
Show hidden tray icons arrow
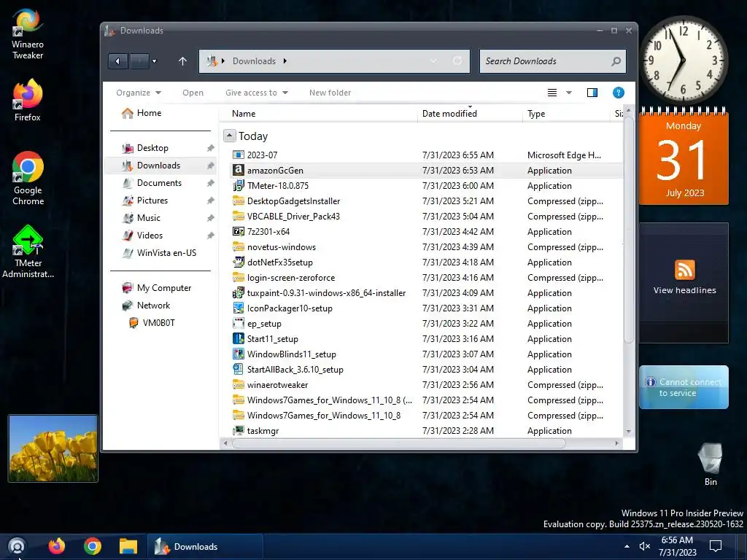click(x=627, y=546)
